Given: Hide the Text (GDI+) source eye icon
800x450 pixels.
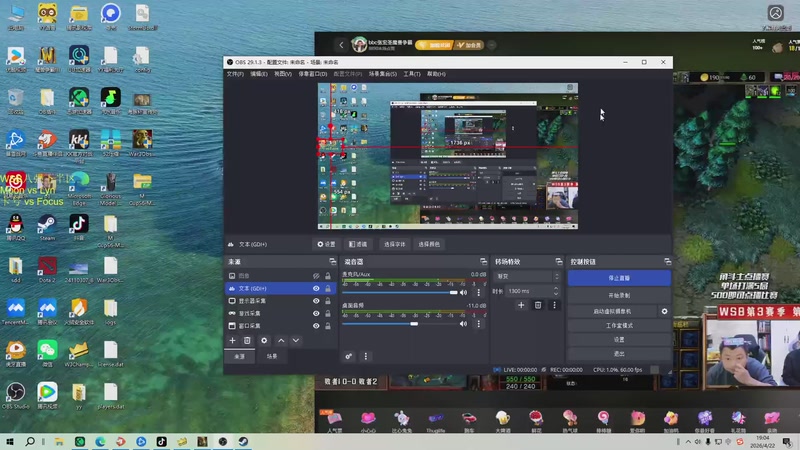Looking at the screenshot, I should 316,288.
